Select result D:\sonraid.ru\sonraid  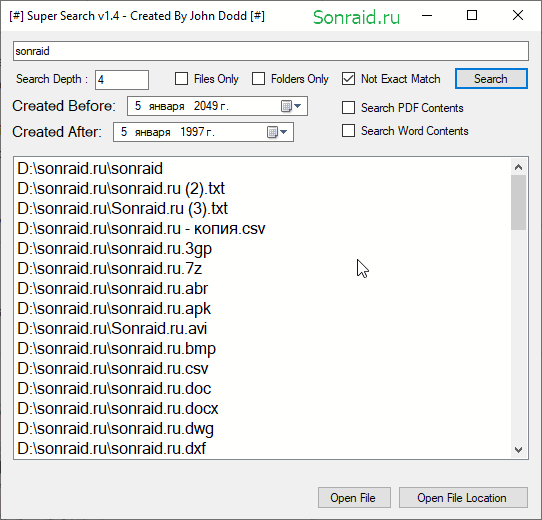[x=90, y=168]
